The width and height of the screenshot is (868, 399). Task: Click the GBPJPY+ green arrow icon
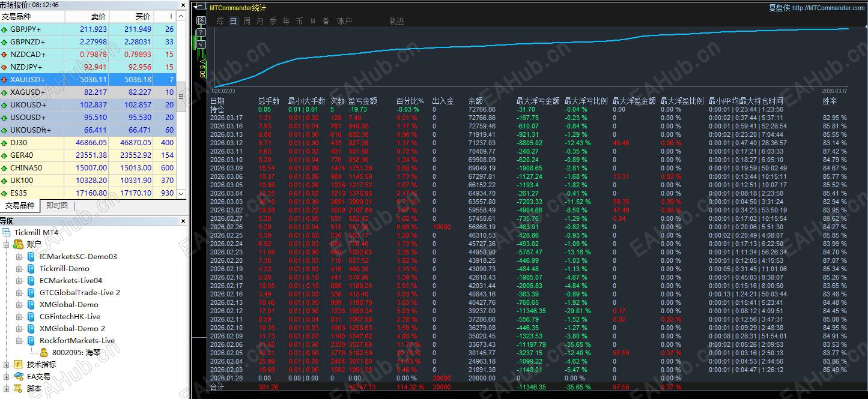coord(4,29)
